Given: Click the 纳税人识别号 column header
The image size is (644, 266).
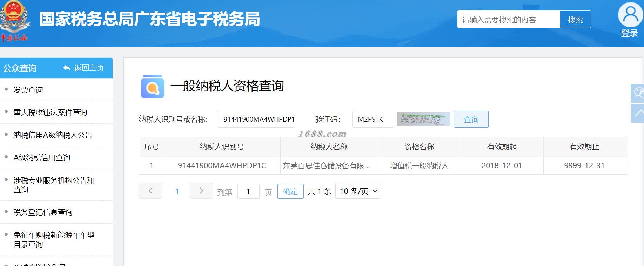Looking at the screenshot, I should pos(222,146).
